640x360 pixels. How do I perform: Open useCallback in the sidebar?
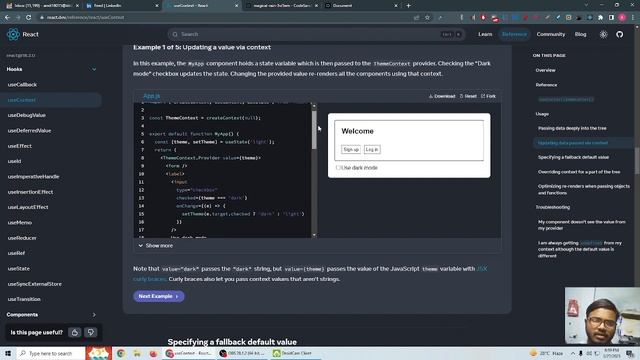pos(22,84)
